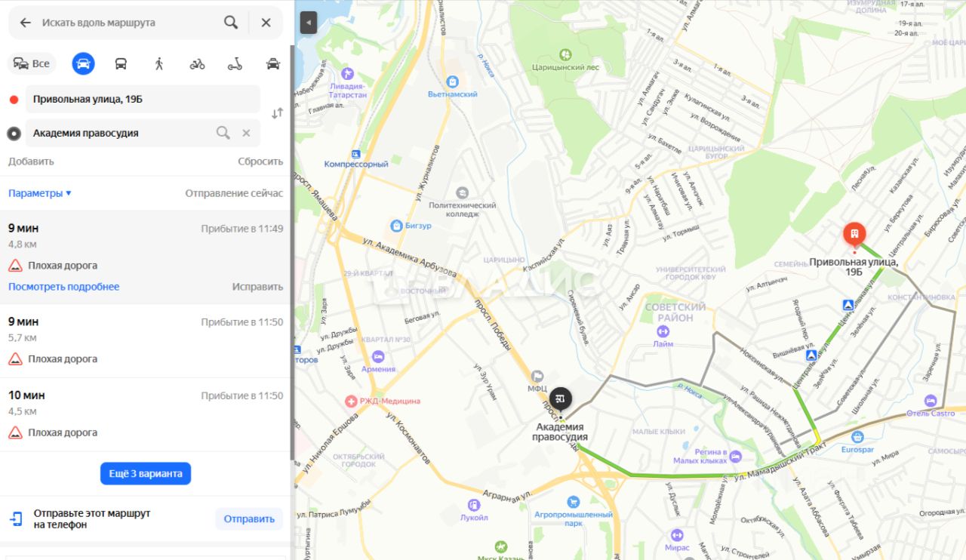This screenshot has height=560, width=966.
Task: Clear the Академия правосудия destination field
Action: coord(246,133)
